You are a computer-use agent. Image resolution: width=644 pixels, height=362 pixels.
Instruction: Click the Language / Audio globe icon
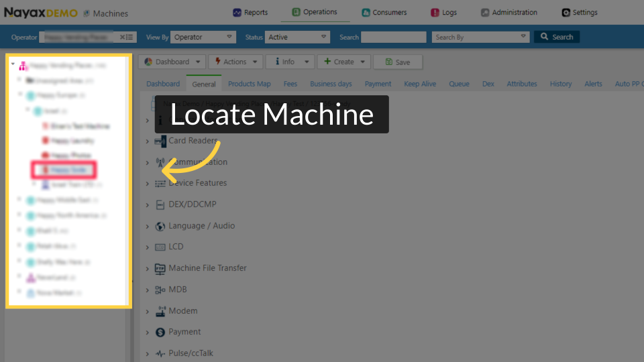click(x=160, y=226)
